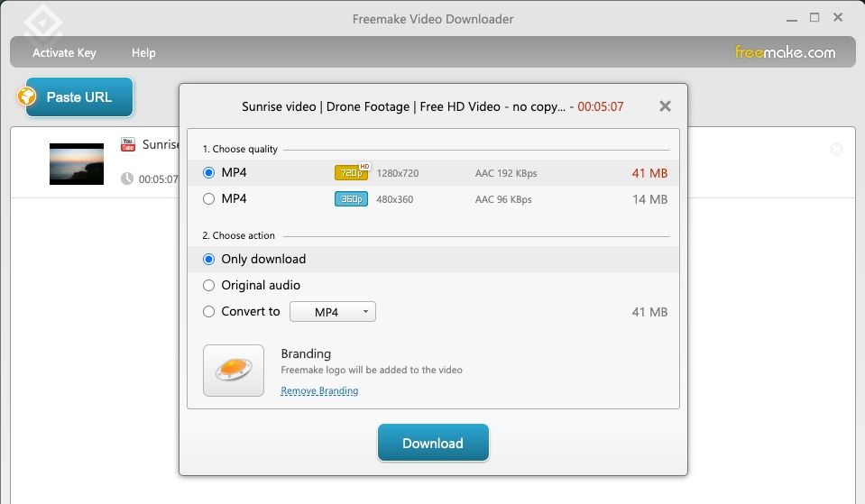The height and width of the screenshot is (504, 865).
Task: Click the AAC 192 KBps audio text
Action: (x=506, y=173)
